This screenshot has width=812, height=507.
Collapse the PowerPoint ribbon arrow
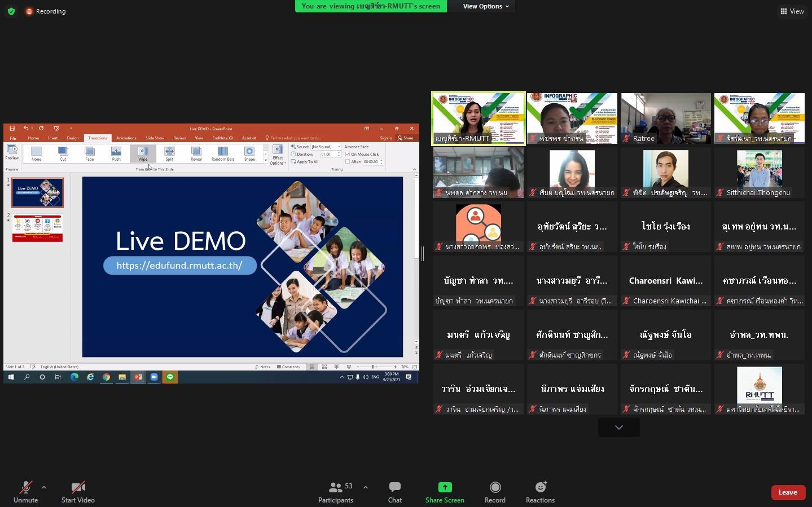click(414, 169)
